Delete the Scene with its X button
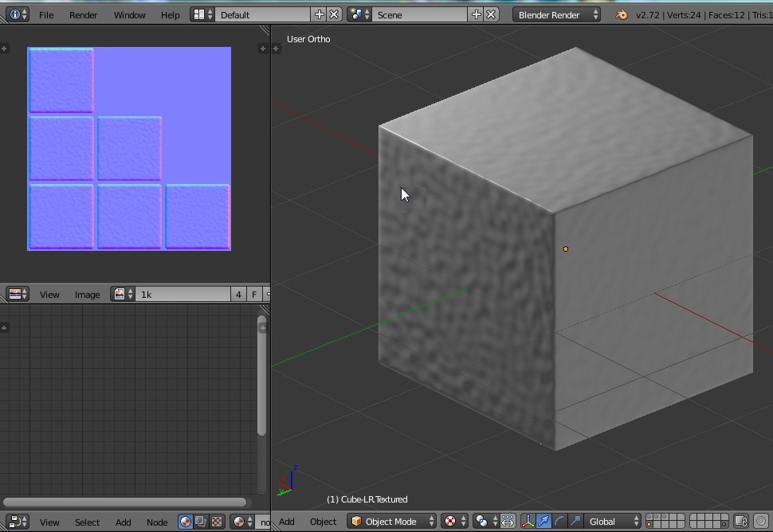The height and width of the screenshot is (532, 773). (x=492, y=14)
